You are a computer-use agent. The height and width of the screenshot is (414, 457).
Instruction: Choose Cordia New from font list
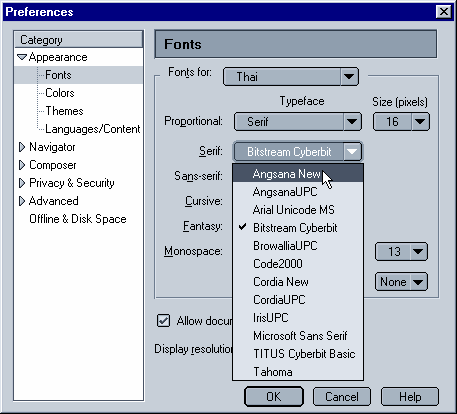[x=298, y=282]
